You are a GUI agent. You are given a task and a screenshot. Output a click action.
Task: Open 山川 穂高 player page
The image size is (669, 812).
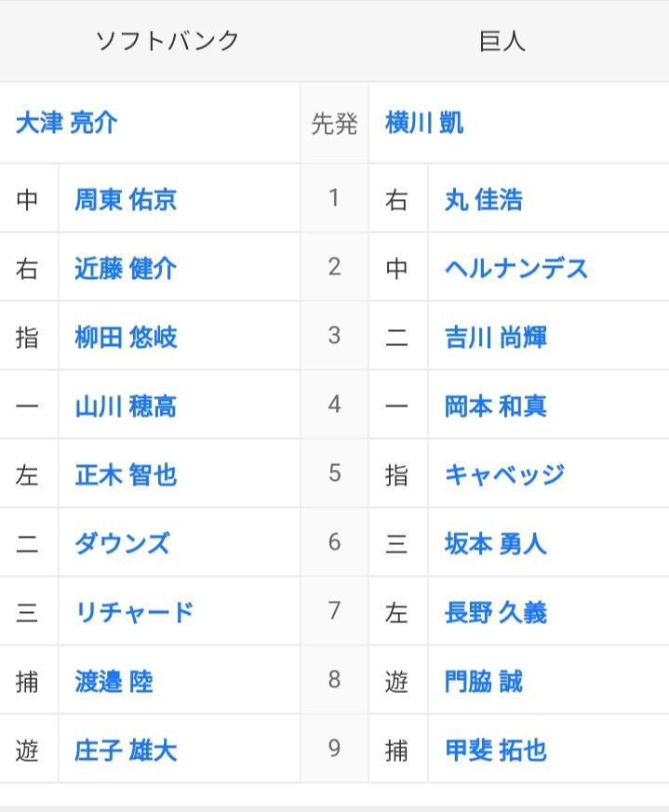[x=126, y=406]
